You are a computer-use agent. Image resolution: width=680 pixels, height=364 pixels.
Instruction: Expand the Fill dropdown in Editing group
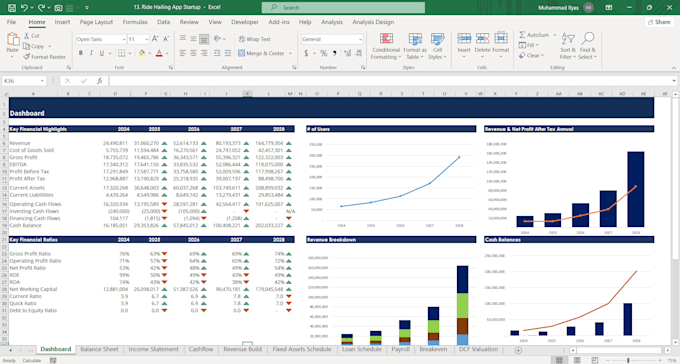537,45
